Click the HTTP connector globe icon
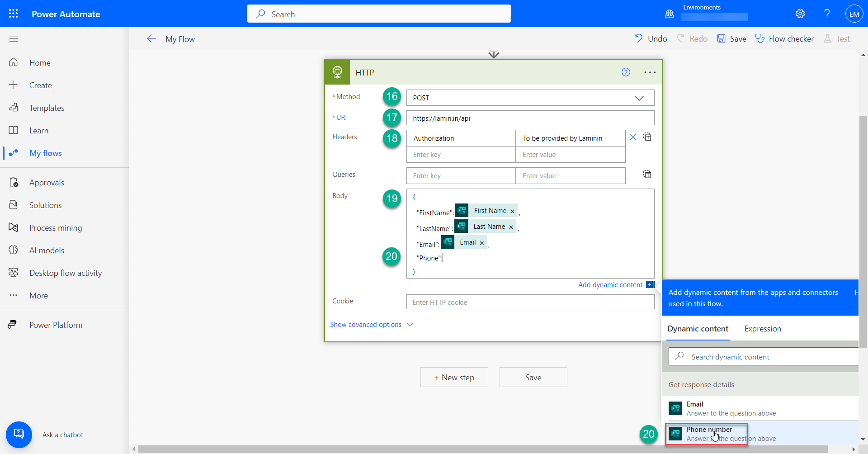This screenshot has height=454, width=868. 337,72
